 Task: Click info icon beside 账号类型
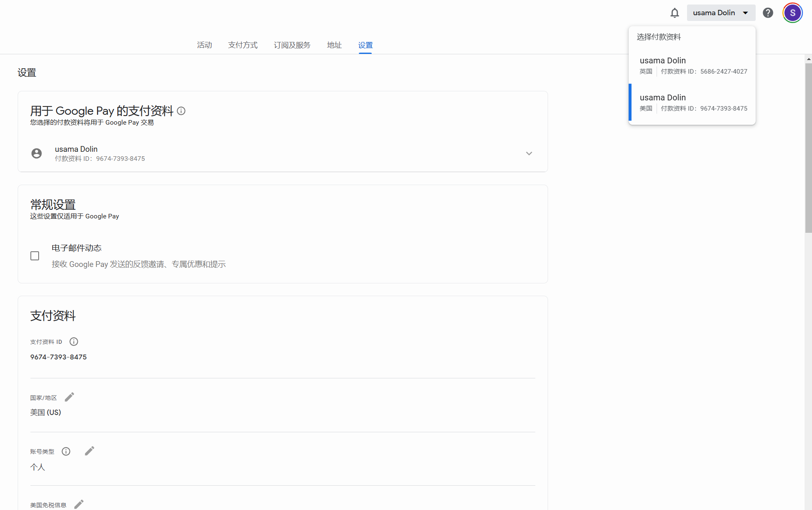66,452
